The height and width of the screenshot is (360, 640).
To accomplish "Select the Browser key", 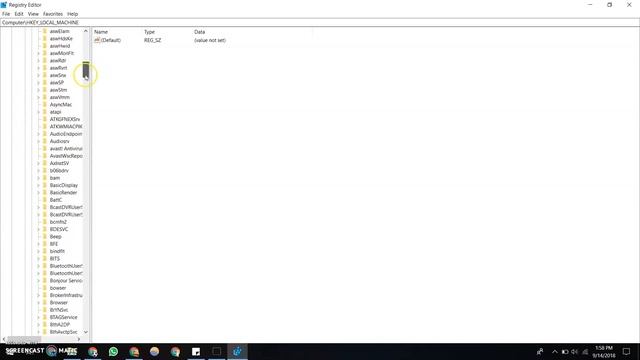I will click(59, 303).
